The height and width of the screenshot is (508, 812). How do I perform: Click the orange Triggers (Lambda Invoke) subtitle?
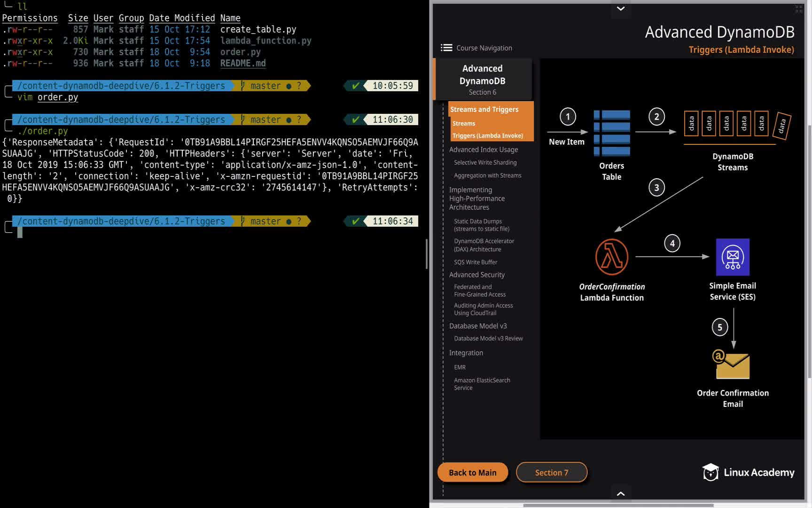tap(741, 49)
